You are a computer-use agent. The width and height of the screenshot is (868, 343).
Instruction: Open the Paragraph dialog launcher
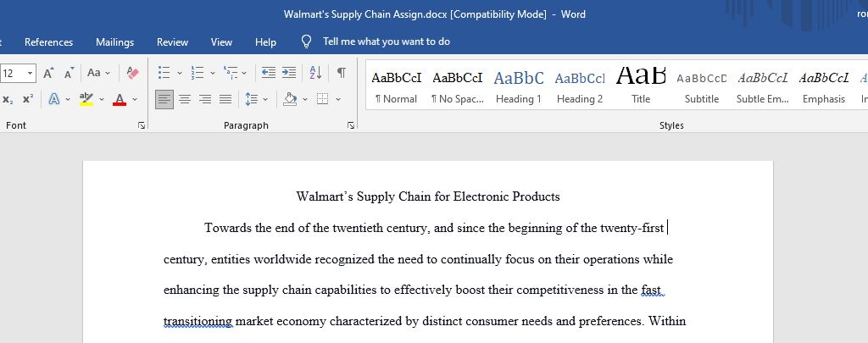(351, 125)
